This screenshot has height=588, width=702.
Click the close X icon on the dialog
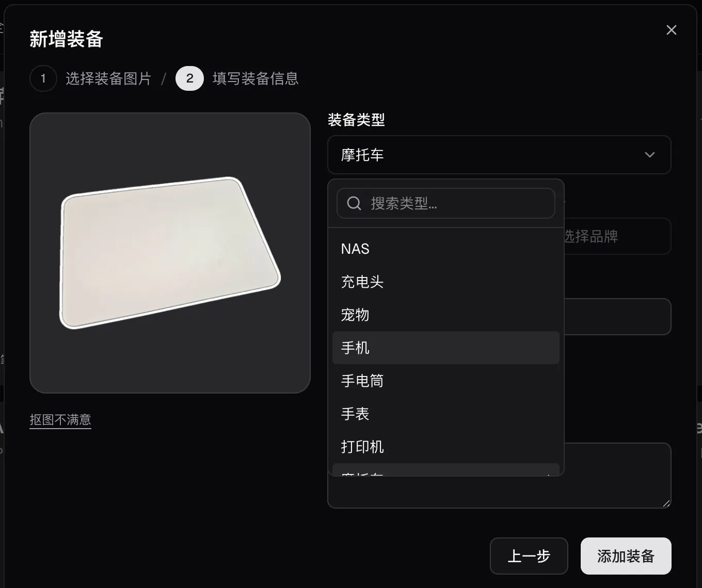click(671, 29)
